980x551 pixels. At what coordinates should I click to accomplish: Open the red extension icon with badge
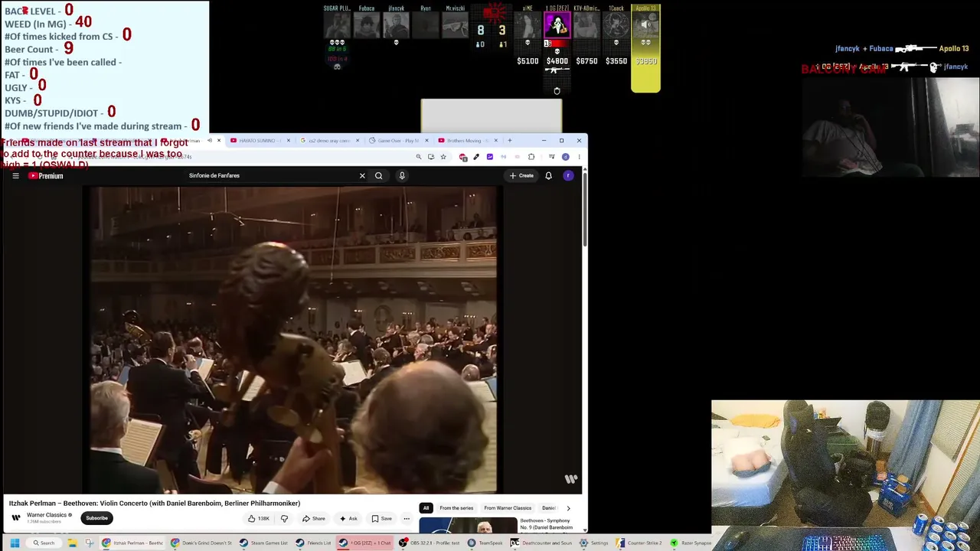point(462,157)
